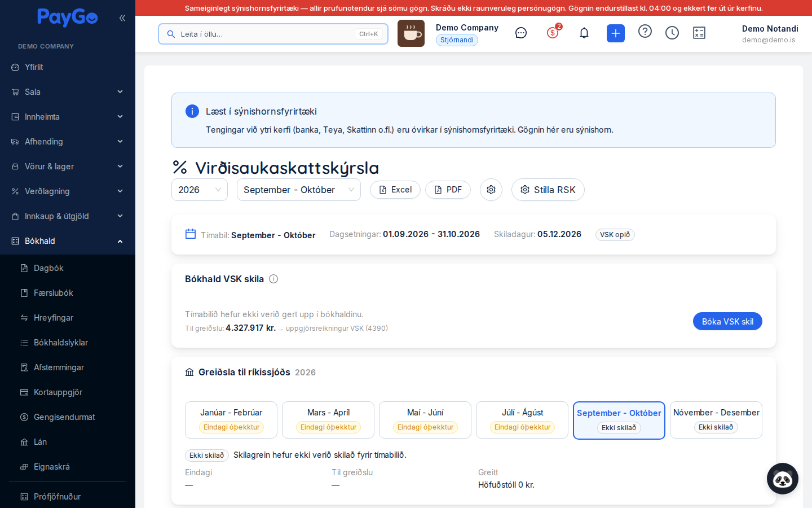
Task: Click the Stilla RSK button
Action: (x=548, y=190)
